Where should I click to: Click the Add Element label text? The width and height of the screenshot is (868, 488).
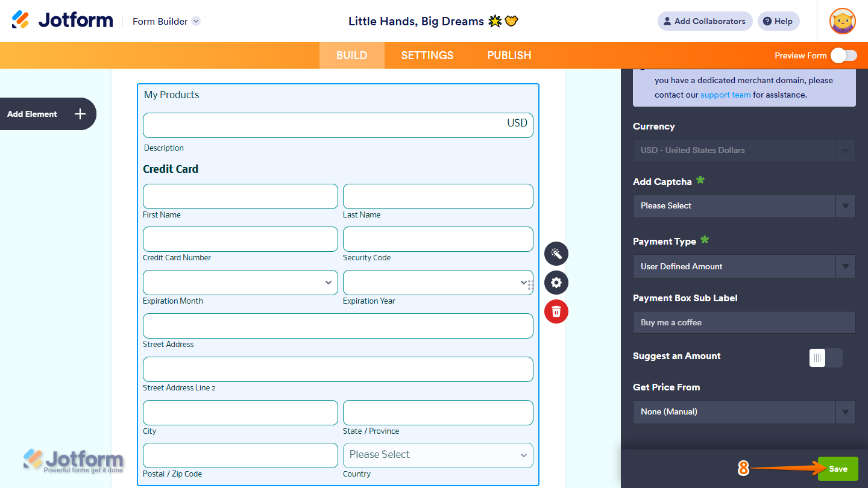click(x=32, y=114)
